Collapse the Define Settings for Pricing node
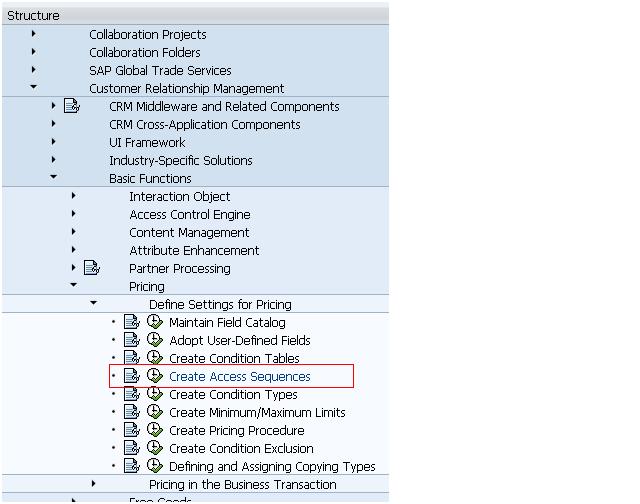Image resolution: width=640 pixels, height=504 pixels. [x=93, y=303]
